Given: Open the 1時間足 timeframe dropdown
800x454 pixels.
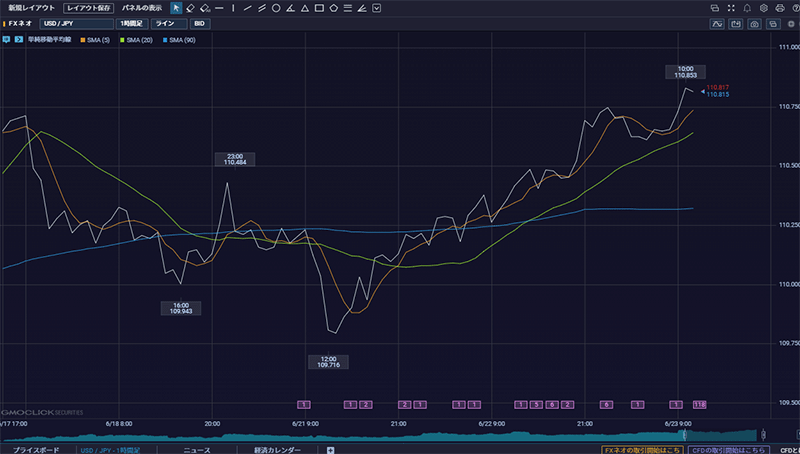Looking at the screenshot, I should [131, 22].
